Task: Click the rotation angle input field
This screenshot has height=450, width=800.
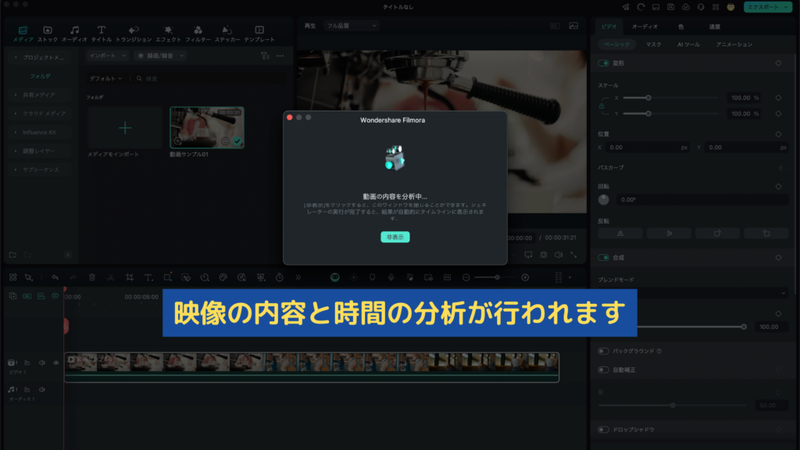Action: [x=702, y=199]
